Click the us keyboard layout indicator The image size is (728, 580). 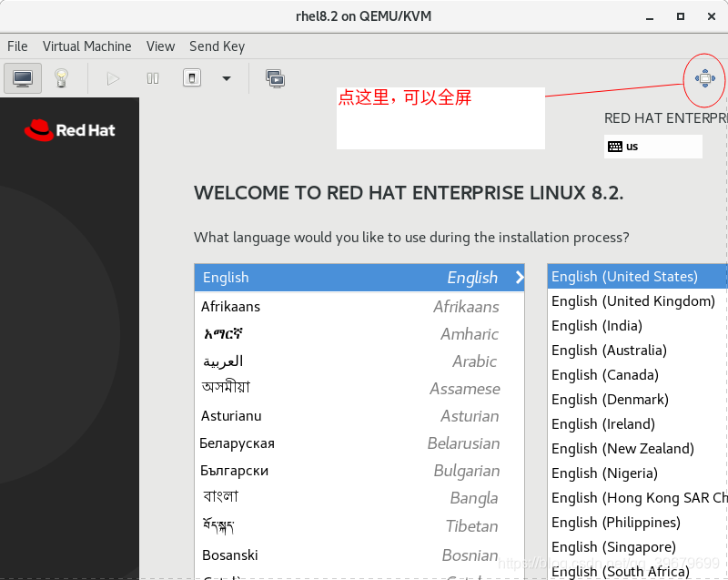[x=652, y=147]
